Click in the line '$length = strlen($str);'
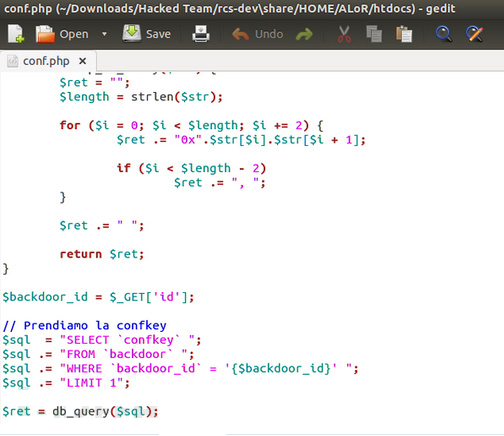The image size is (504, 436). click(141, 97)
